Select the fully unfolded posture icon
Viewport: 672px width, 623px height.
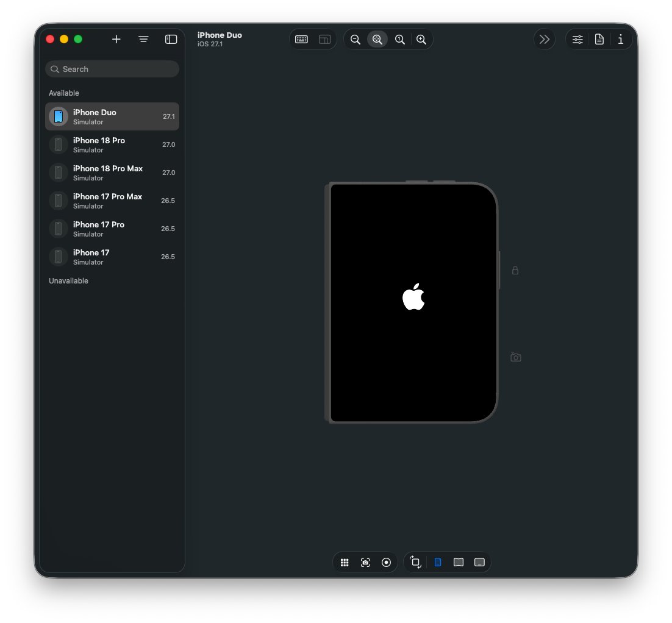(x=479, y=563)
